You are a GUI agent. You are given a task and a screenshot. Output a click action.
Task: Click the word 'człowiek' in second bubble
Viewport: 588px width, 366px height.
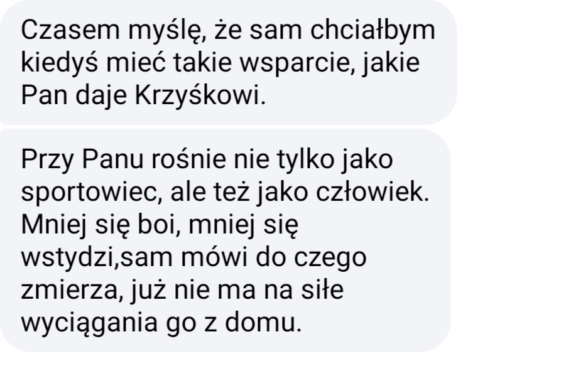click(x=370, y=191)
